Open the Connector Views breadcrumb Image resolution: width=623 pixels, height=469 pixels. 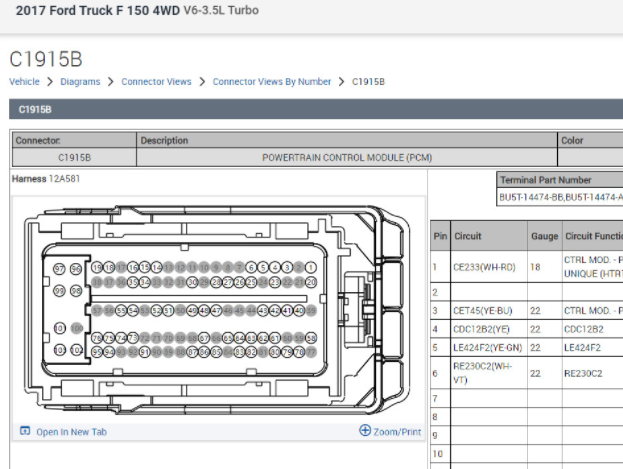[156, 81]
